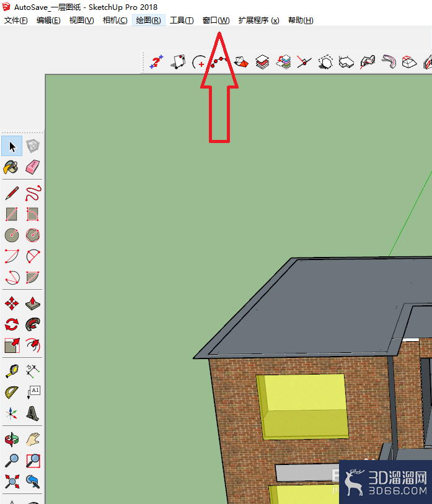Click the extruded arrow shape plugin icon
This screenshot has height=504, width=432.
346,62
